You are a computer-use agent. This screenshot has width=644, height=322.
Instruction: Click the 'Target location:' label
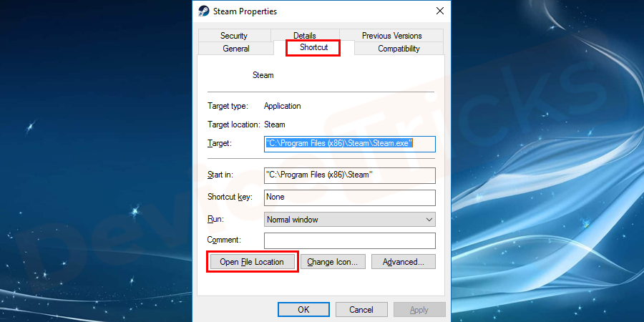pyautogui.click(x=234, y=125)
